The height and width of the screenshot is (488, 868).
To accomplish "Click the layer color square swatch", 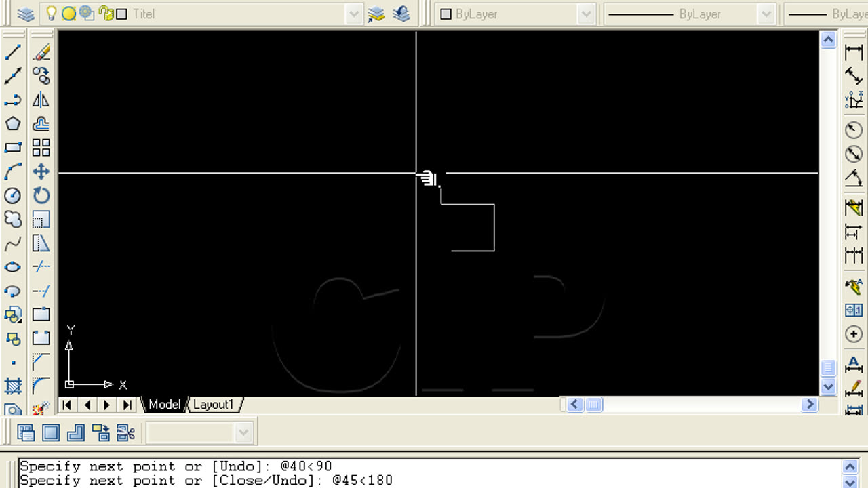I will pos(121,14).
